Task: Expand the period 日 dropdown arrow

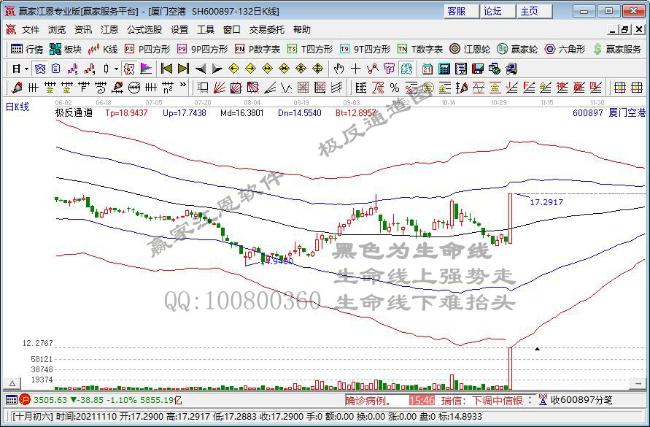Action: [27, 69]
